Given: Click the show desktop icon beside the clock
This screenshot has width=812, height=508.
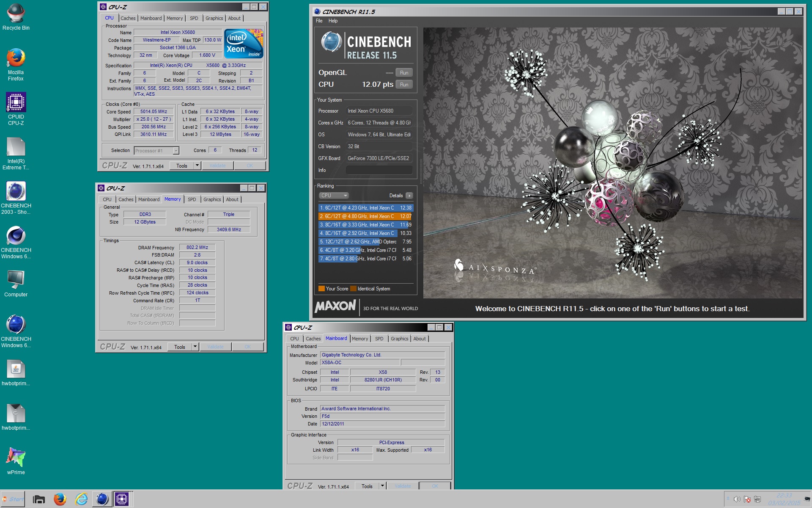Looking at the screenshot, I should 807,499.
